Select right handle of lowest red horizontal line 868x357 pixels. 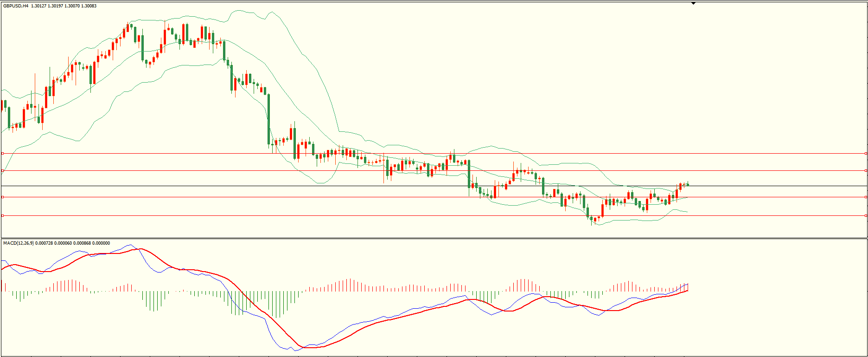(866, 215)
